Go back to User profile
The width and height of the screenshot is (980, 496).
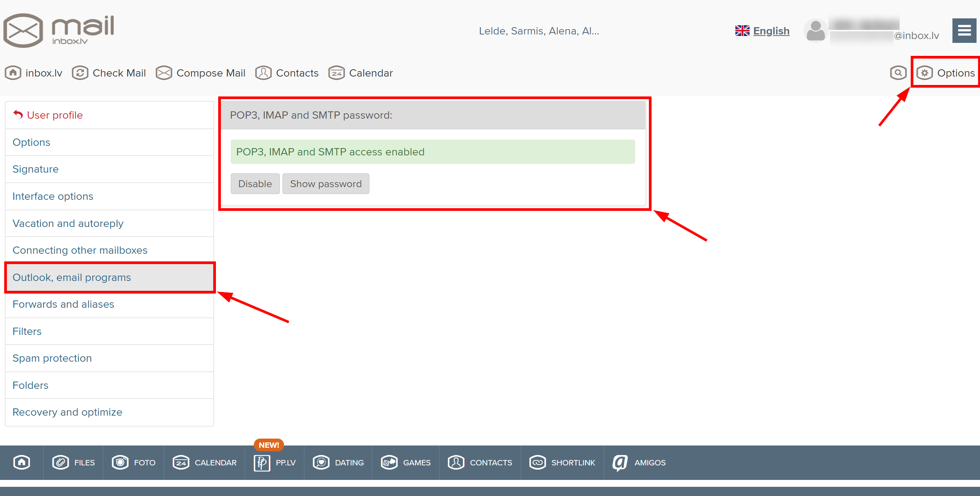coord(109,115)
